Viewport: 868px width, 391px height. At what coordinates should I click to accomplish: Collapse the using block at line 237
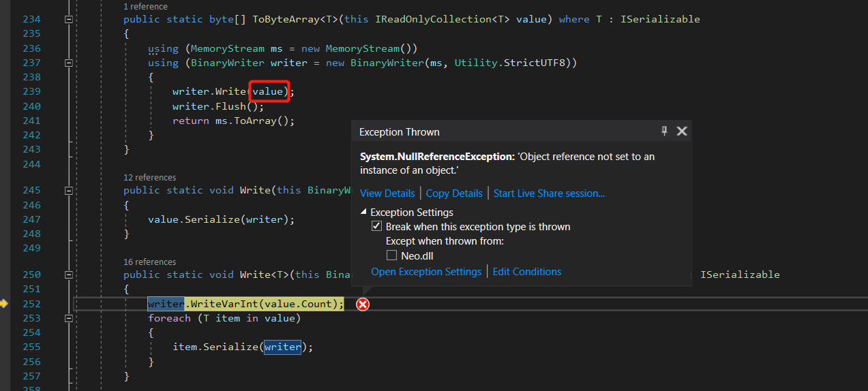pos(68,63)
